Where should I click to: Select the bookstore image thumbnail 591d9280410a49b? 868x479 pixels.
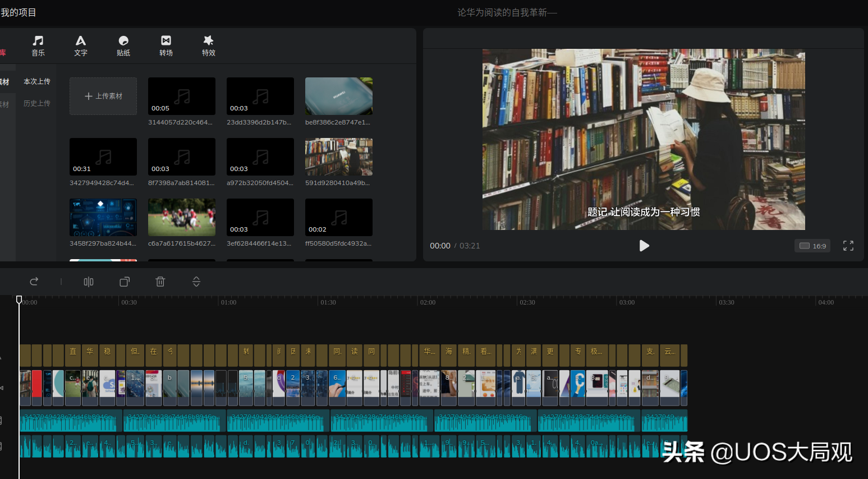(339, 157)
